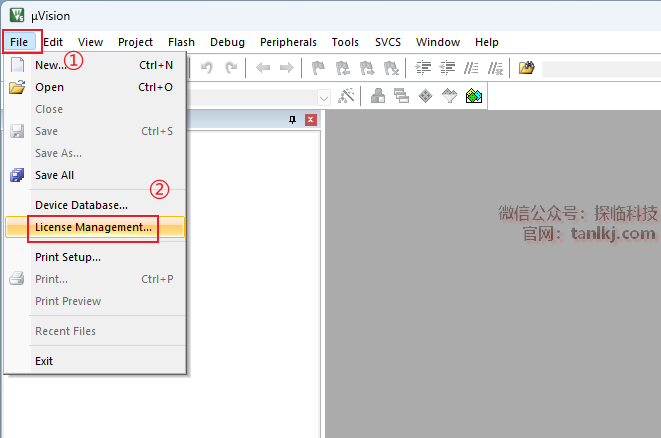Click the Indent lines toolbar icon
Image resolution: width=661 pixels, height=438 pixels.
coord(423,68)
